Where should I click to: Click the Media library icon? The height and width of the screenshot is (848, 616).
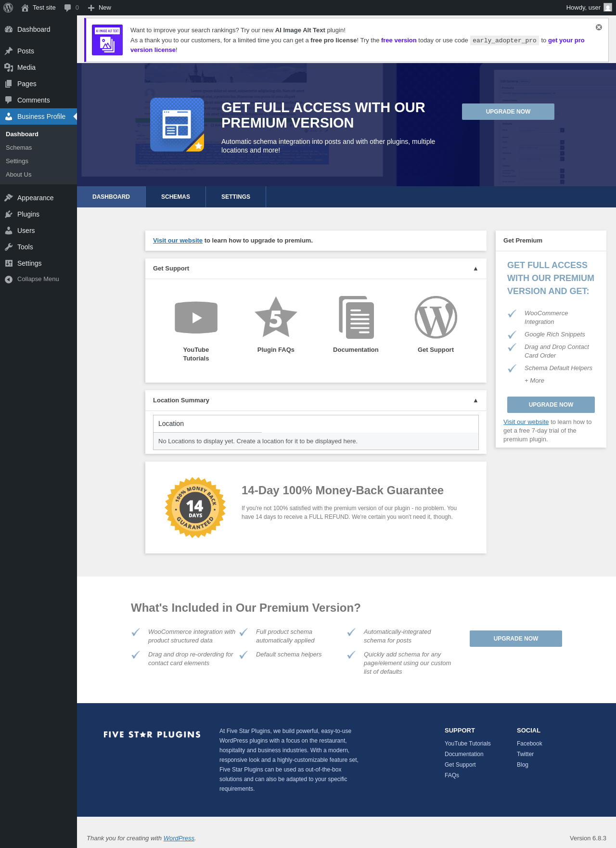[9, 67]
